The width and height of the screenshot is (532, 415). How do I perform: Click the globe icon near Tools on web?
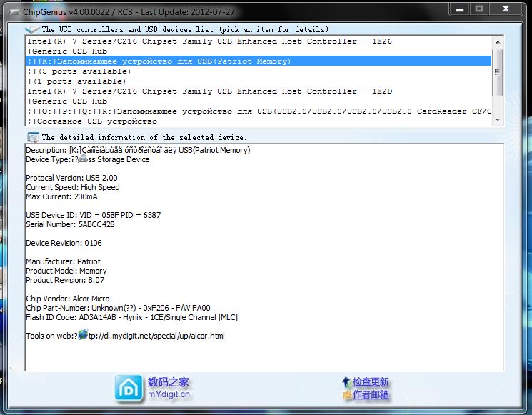[83, 334]
